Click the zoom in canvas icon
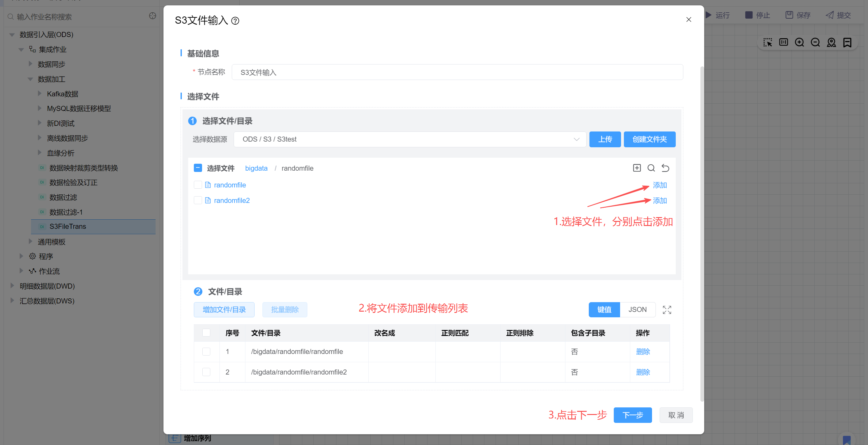 [x=799, y=42]
